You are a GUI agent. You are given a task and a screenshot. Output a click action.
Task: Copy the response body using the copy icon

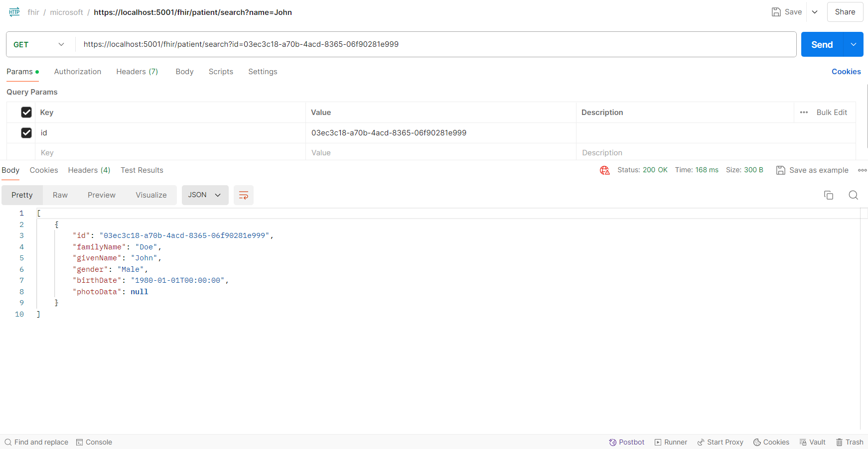point(828,195)
